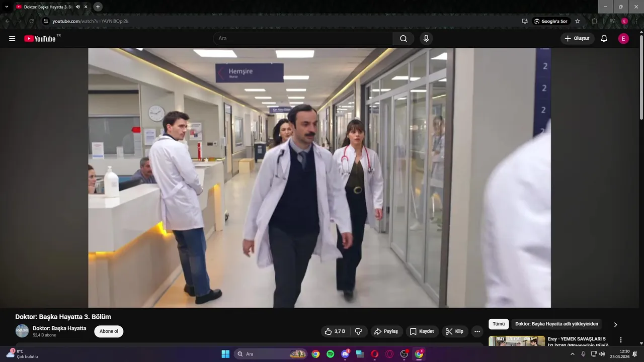This screenshot has height=362, width=644.
Task: Click the Windows taskbar Ara search box
Action: [271, 354]
